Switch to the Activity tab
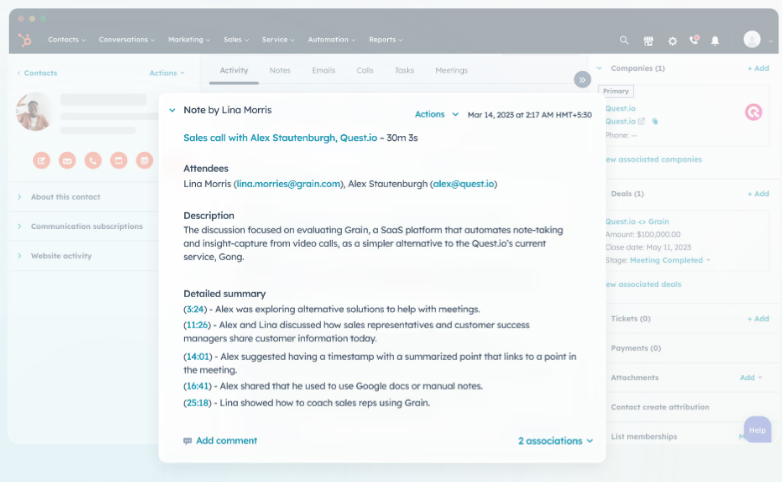The image size is (782, 482). pos(233,70)
